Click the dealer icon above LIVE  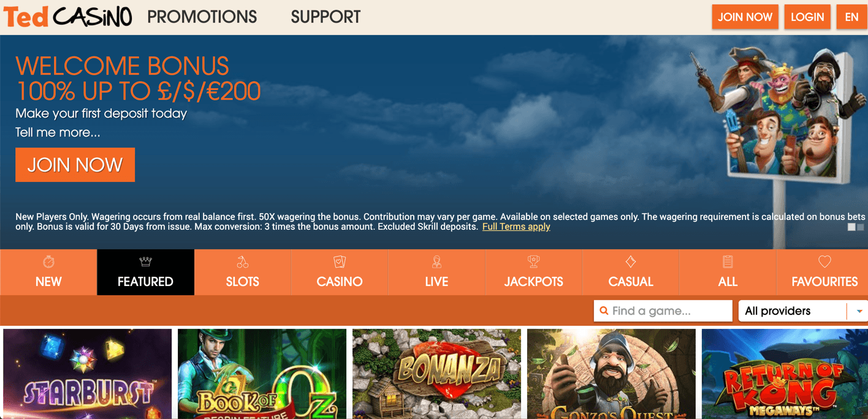(436, 262)
